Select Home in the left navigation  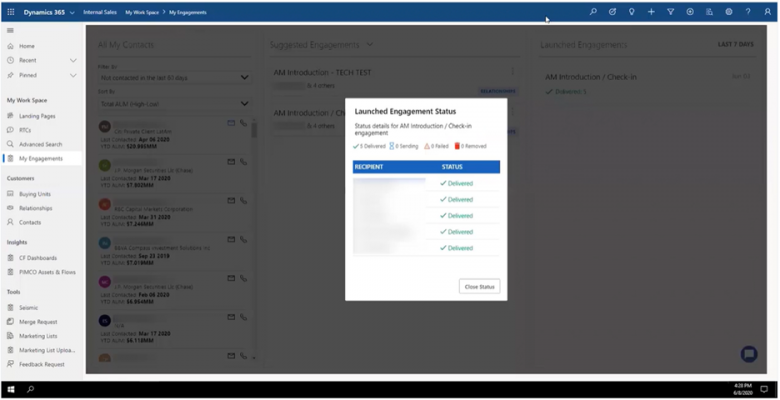pos(26,46)
